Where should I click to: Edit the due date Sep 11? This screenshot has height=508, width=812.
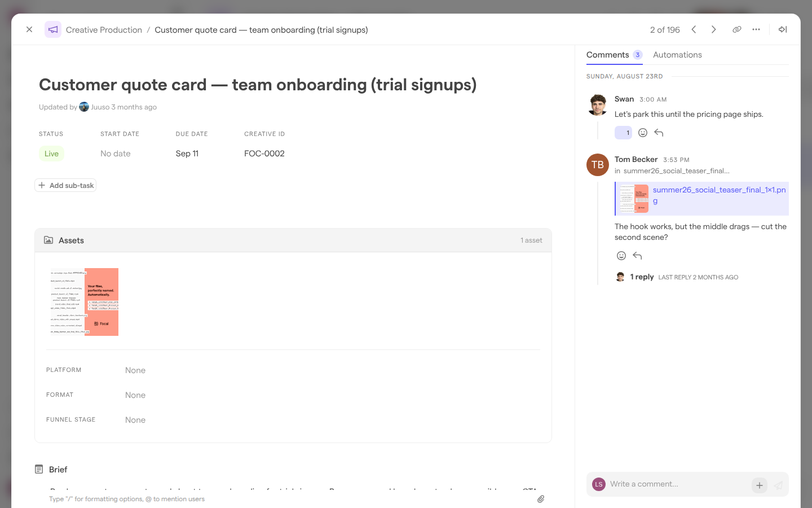187,154
